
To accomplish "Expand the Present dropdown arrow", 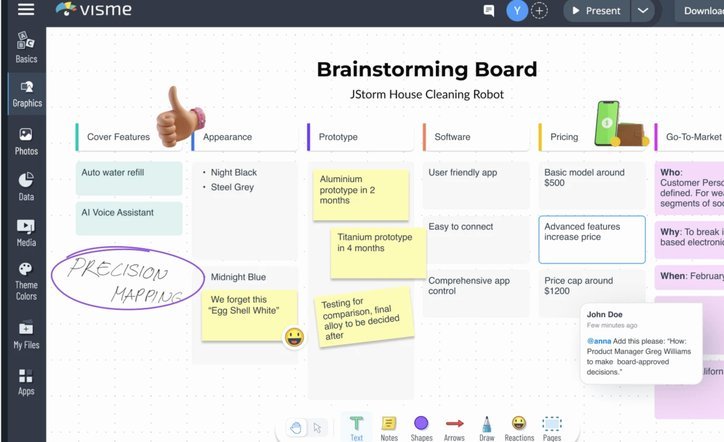I will point(643,11).
